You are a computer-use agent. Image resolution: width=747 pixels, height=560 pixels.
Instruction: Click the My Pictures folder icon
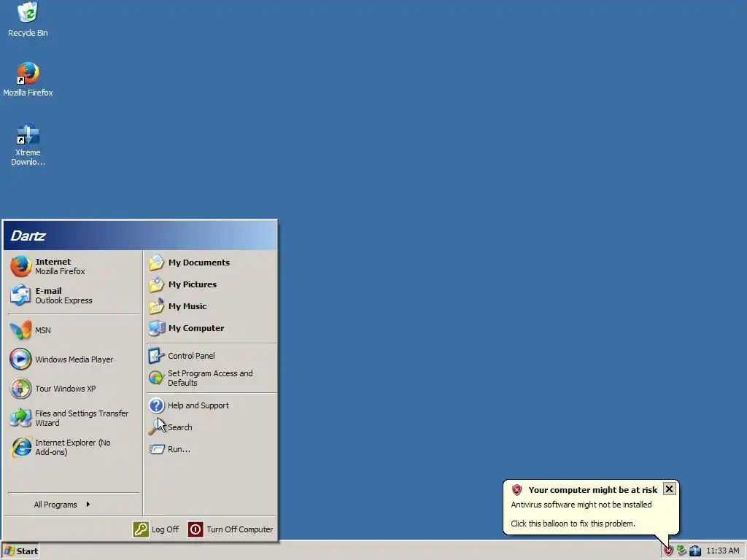[156, 284]
